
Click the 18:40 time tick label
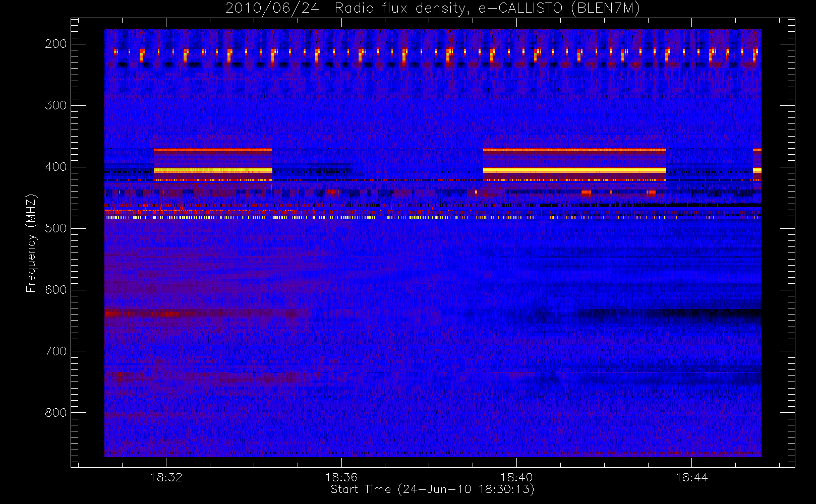[x=516, y=478]
